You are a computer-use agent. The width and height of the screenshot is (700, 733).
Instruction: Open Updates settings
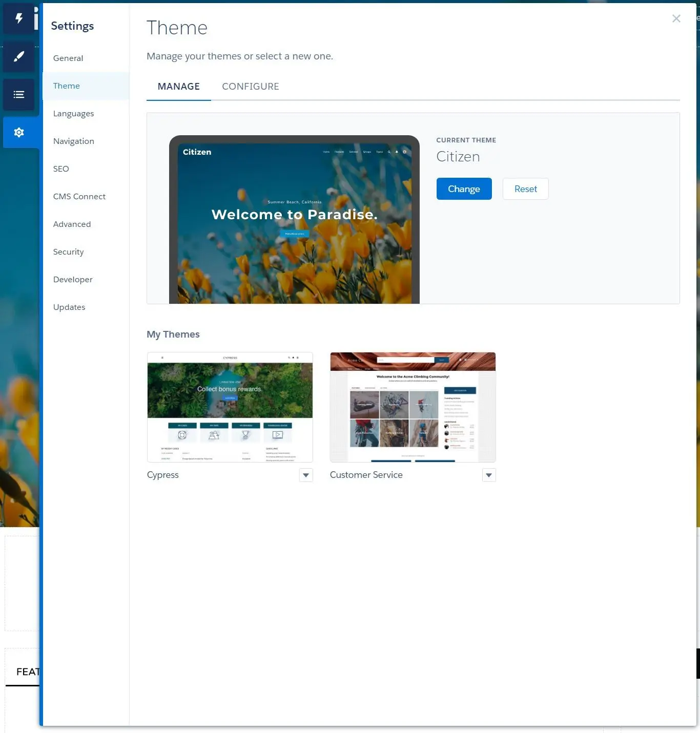tap(86, 307)
